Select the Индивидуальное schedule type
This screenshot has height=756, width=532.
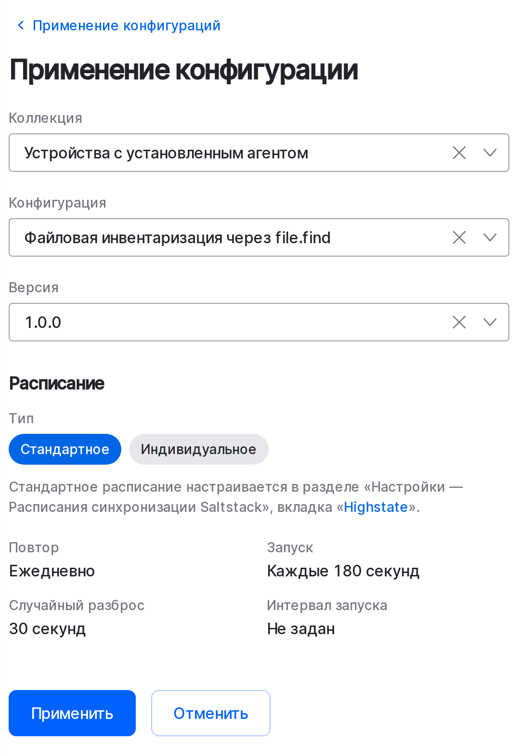[x=198, y=449]
